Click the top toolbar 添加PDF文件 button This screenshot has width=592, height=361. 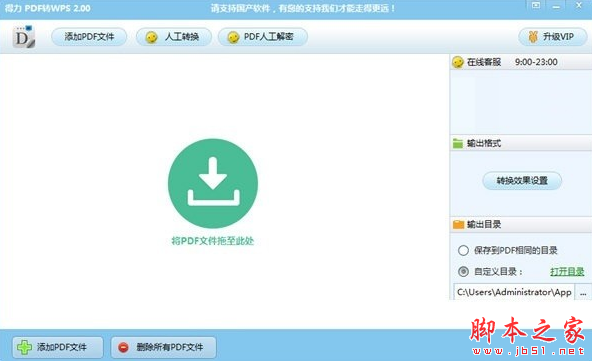[89, 37]
